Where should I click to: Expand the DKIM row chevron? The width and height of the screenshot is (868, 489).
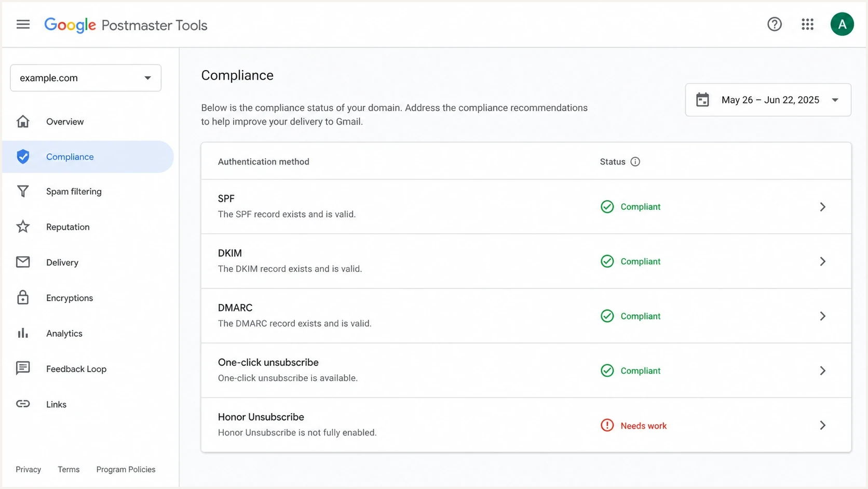(x=823, y=261)
